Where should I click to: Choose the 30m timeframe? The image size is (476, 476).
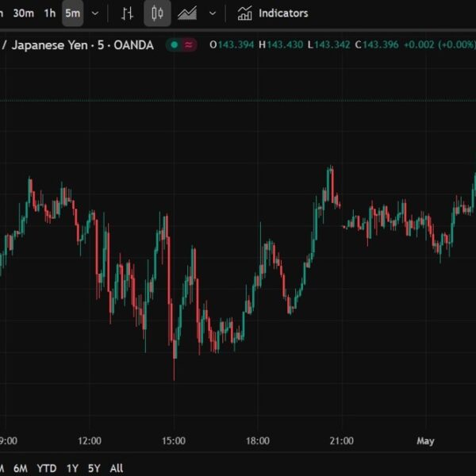click(x=24, y=13)
